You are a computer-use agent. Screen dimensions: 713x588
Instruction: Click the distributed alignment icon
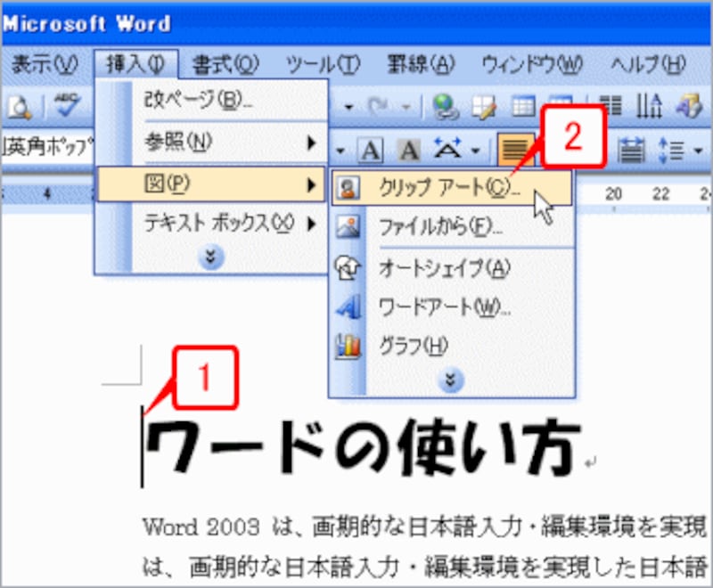tap(632, 150)
